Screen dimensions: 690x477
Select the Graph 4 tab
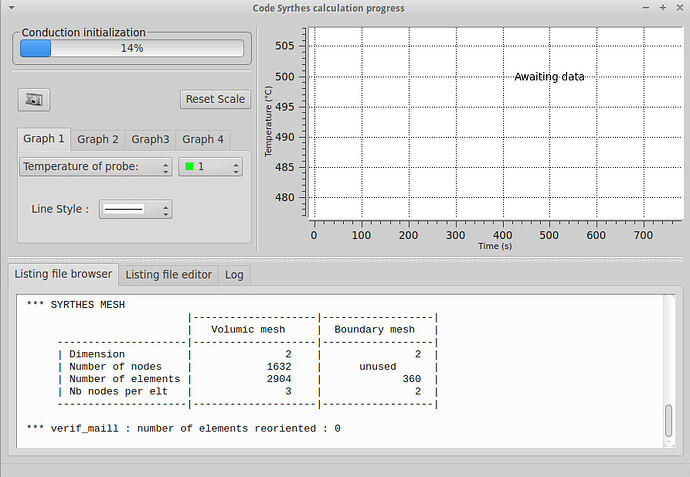point(203,139)
